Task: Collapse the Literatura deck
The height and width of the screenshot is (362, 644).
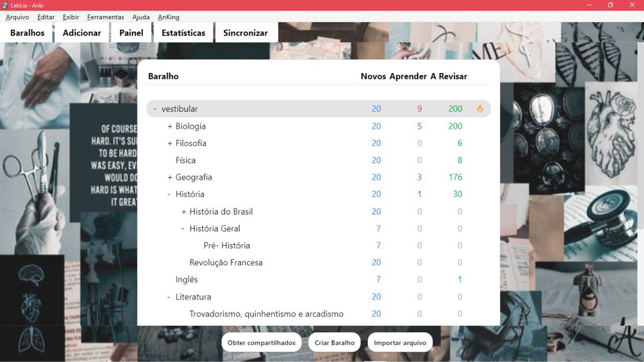Action: point(169,296)
